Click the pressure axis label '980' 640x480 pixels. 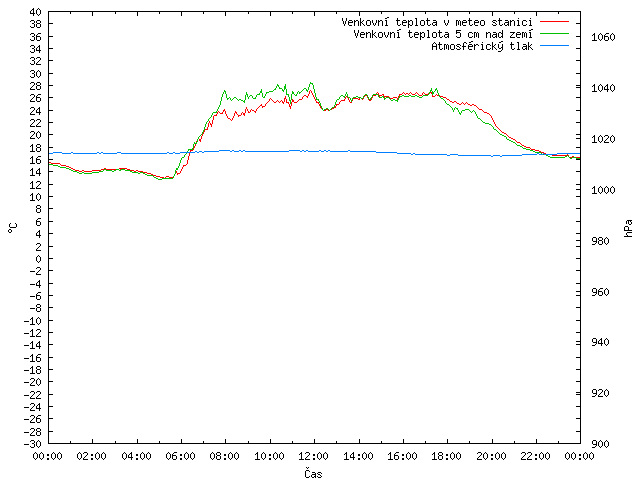600,241
